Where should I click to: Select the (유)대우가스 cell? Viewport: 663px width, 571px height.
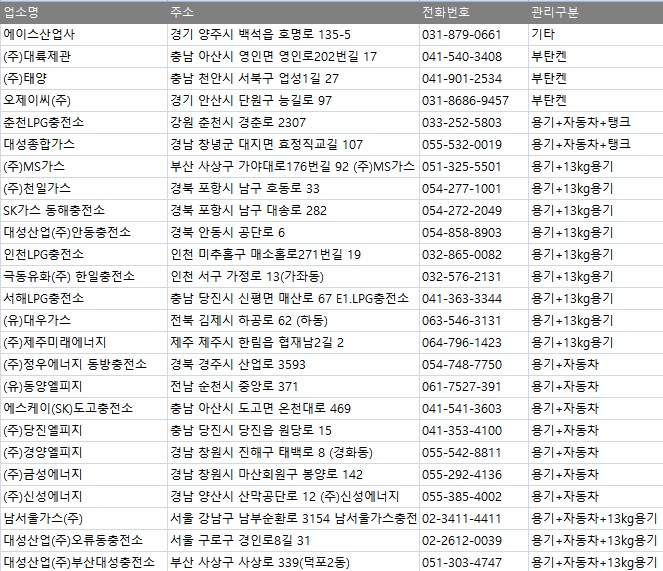coord(84,321)
